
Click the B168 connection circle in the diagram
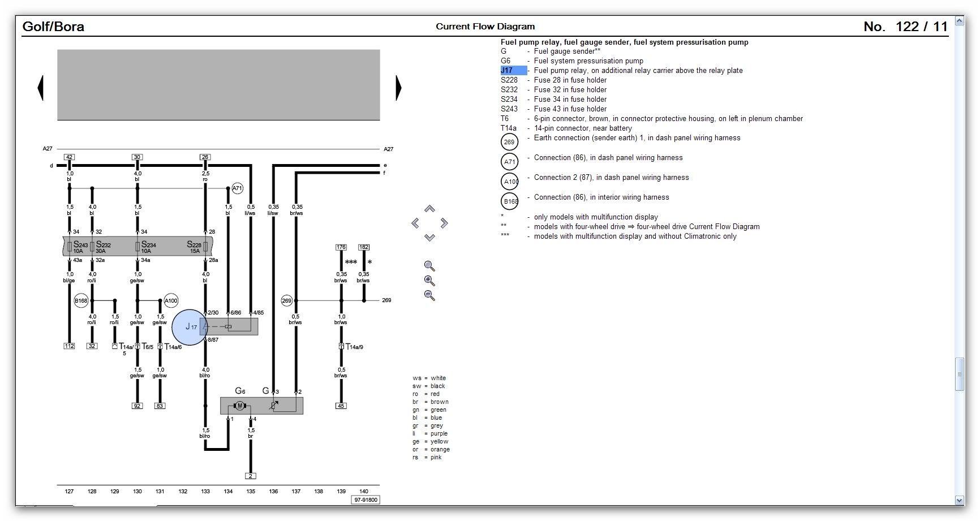point(81,301)
